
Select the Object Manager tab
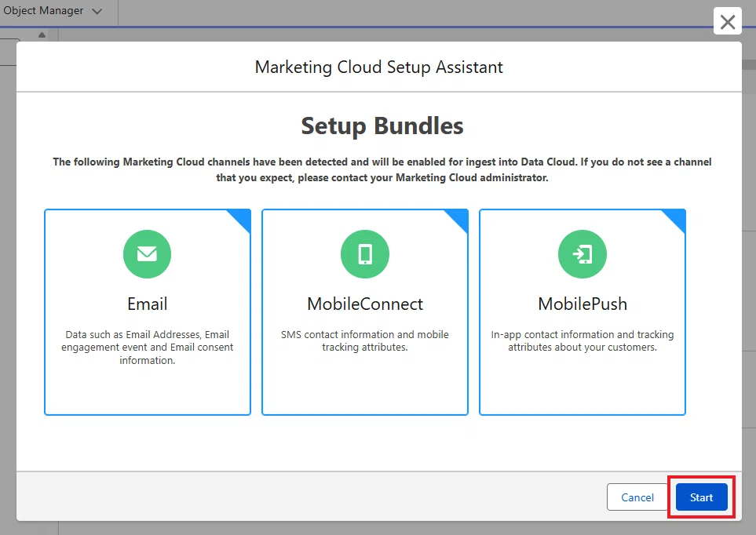point(43,11)
